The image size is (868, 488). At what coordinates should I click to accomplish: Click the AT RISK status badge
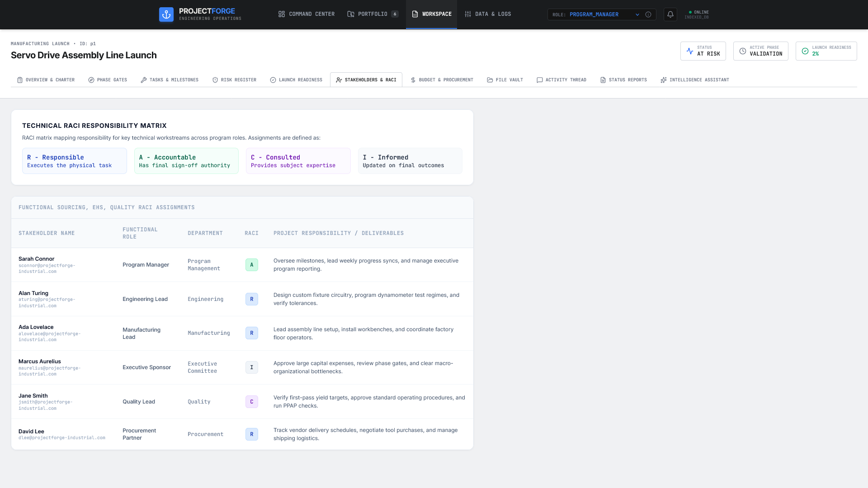pos(703,51)
